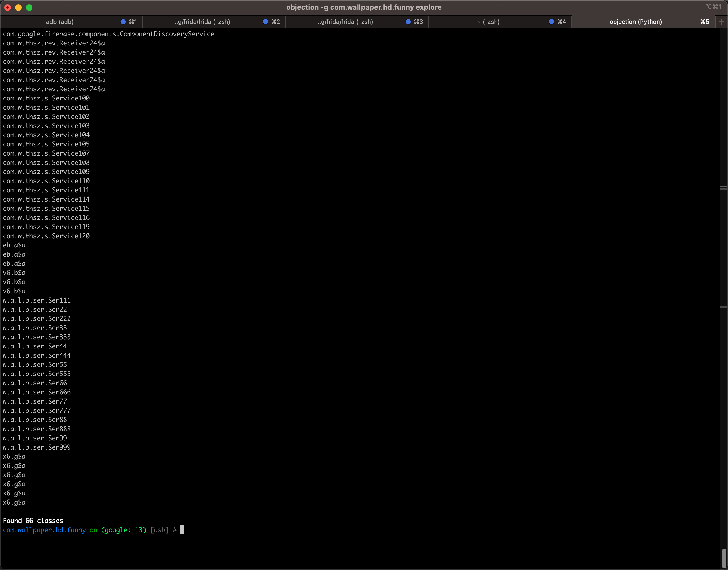Click the com.w.thsz.s.Service103 line

[x=46, y=126]
